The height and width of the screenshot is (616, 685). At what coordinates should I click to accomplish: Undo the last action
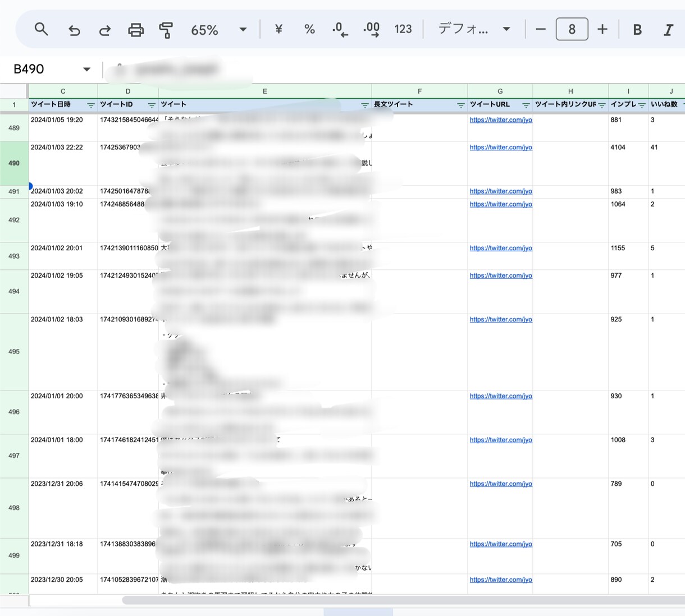pos(74,30)
